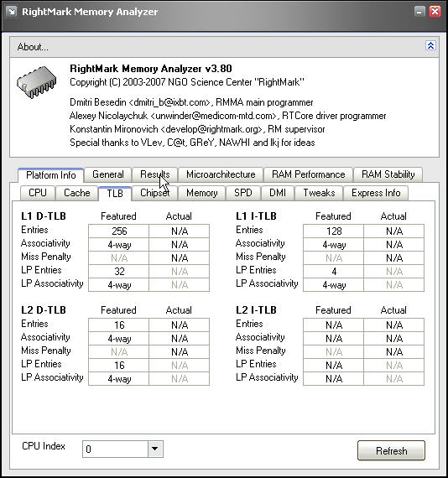The image size is (448, 478).
Task: Close the RightMark Memory Analyzer window
Action: pos(435,12)
